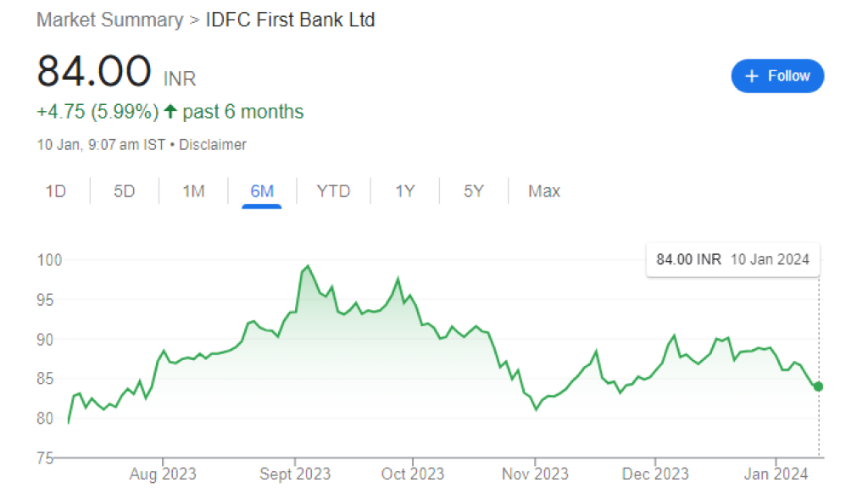Open the Disclaimer link
Screen dimensions: 868x488
click(x=213, y=145)
